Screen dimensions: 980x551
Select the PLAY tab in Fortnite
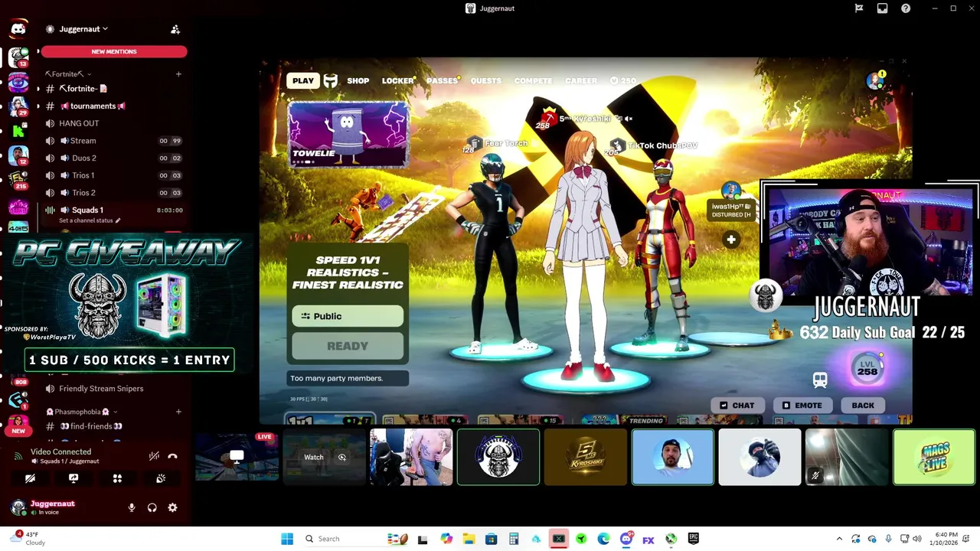pos(302,80)
